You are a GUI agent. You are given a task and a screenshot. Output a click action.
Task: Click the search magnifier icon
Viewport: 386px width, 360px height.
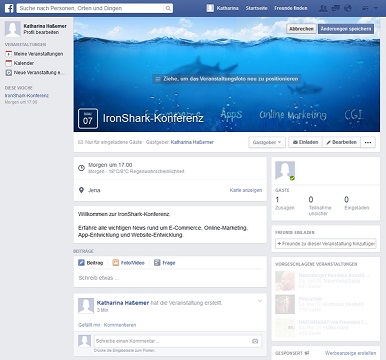[x=168, y=8]
